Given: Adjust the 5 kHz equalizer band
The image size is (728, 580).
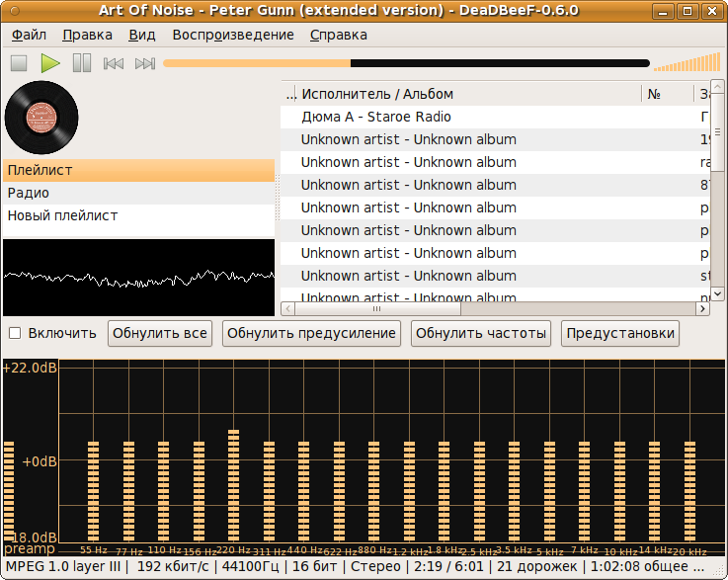Looking at the screenshot, I should (549, 491).
